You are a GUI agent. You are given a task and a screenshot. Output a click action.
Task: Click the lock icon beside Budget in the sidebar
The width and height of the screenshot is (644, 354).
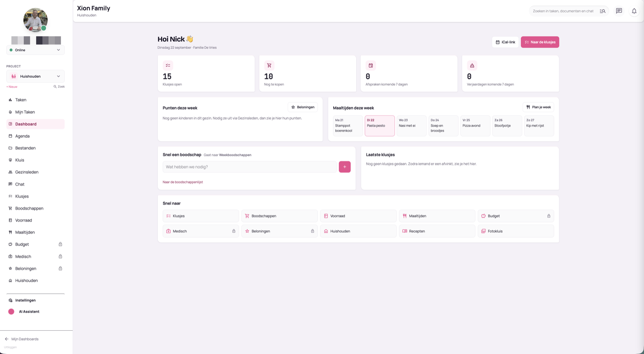[60, 244]
